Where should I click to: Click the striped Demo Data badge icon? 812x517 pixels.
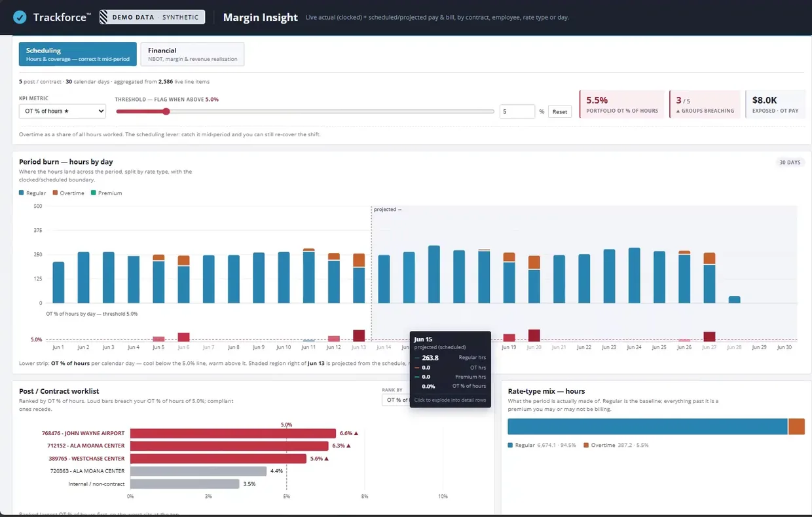click(104, 17)
